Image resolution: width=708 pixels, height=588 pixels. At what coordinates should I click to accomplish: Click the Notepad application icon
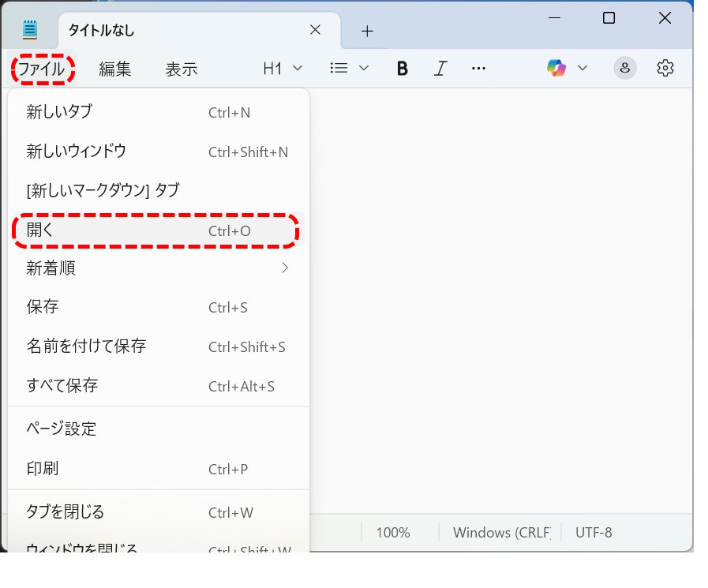[x=28, y=28]
